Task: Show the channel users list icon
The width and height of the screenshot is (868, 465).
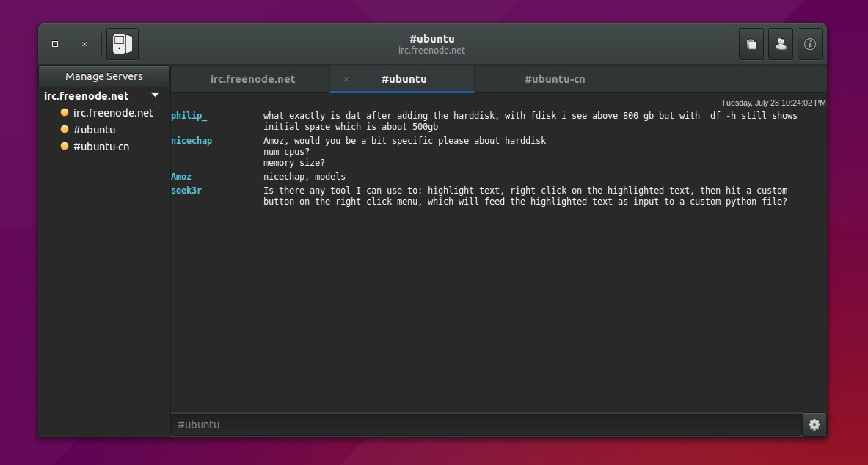Action: click(x=781, y=44)
